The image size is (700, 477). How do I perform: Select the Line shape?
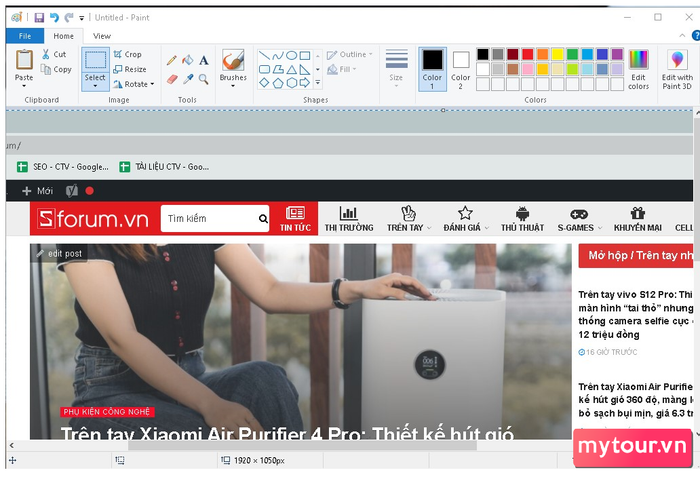pos(264,56)
